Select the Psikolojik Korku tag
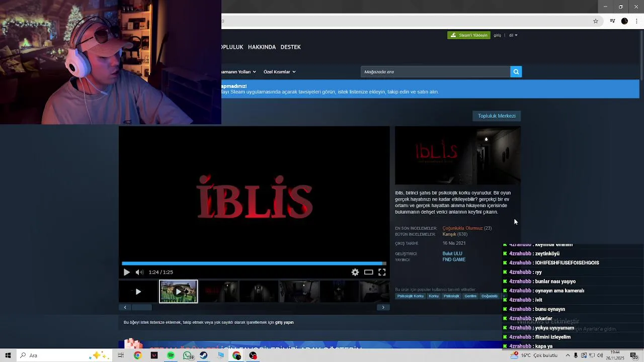 pyautogui.click(x=411, y=296)
